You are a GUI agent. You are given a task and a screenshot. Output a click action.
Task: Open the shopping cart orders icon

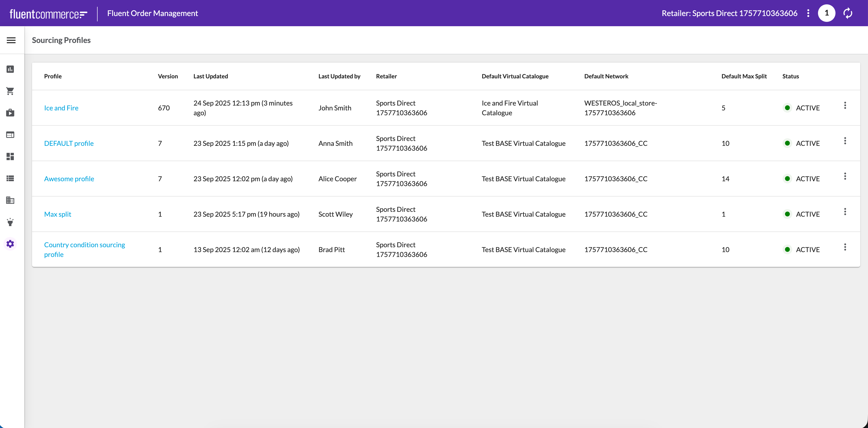coord(10,91)
